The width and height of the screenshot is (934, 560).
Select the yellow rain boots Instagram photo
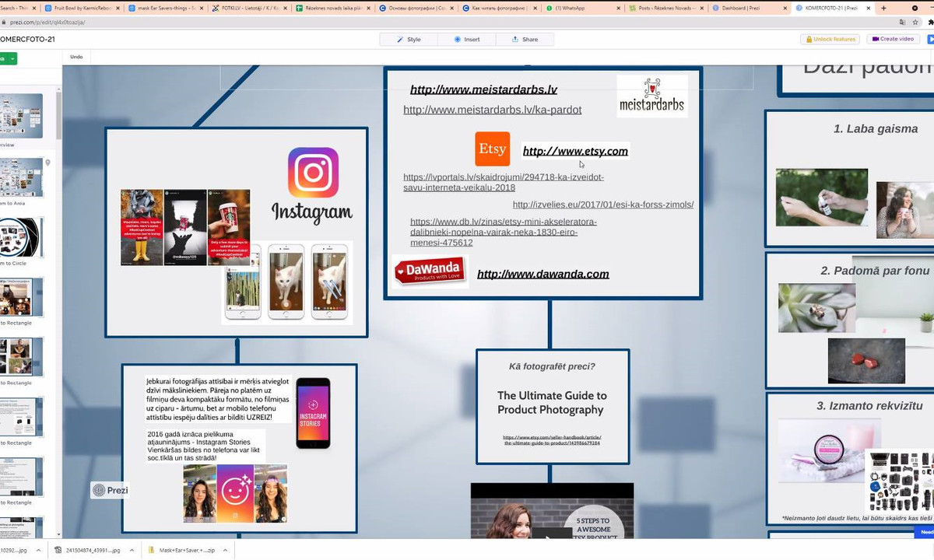click(x=142, y=228)
